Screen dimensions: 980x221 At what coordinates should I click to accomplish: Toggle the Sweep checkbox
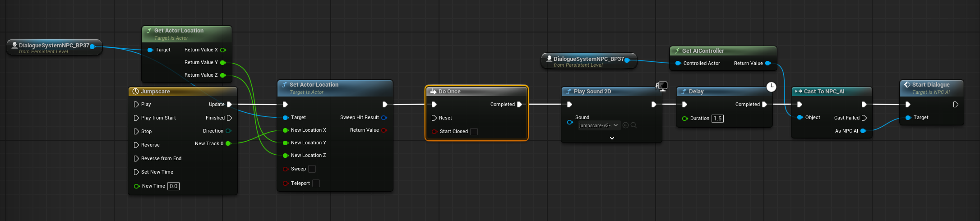[x=312, y=169]
